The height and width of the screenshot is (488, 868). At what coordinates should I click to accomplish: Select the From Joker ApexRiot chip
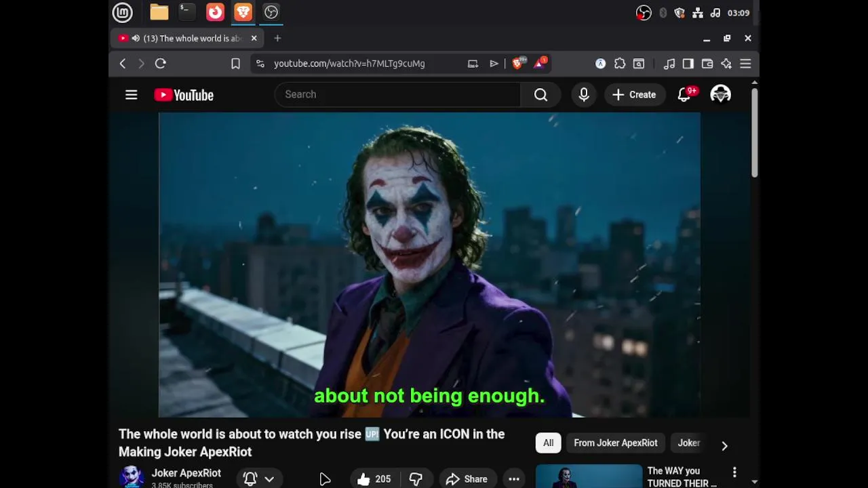(x=616, y=443)
